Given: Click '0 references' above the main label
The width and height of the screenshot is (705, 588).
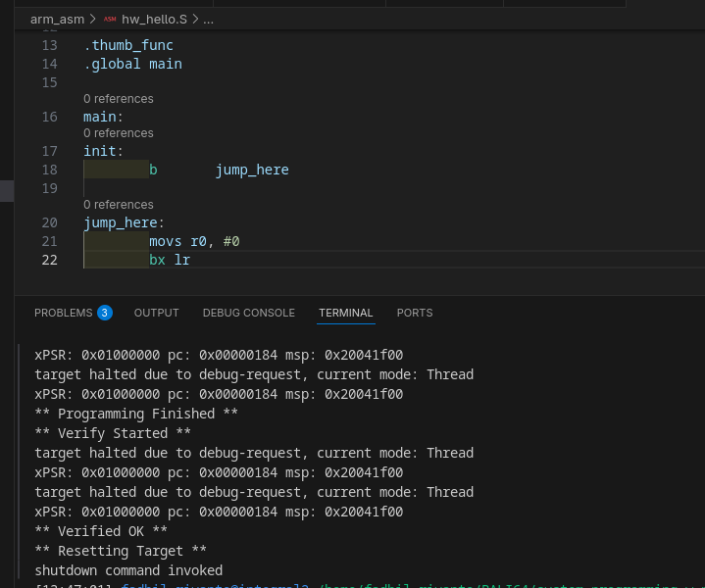Looking at the screenshot, I should [x=118, y=99].
